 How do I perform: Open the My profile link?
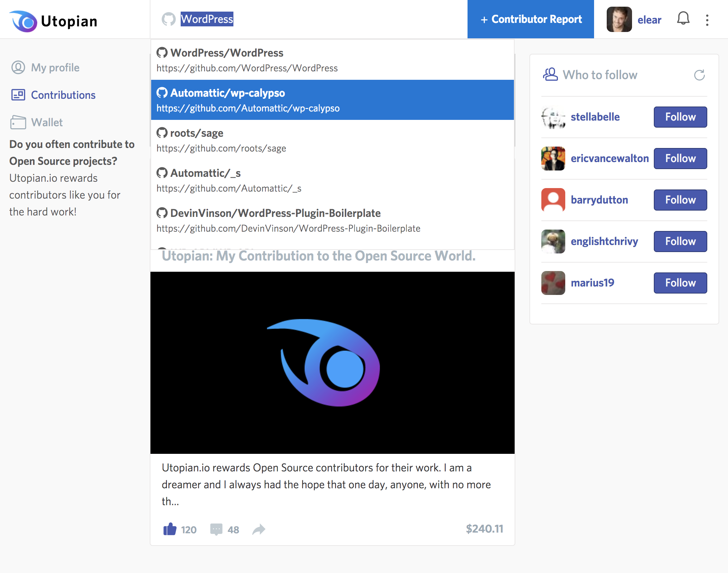click(55, 67)
